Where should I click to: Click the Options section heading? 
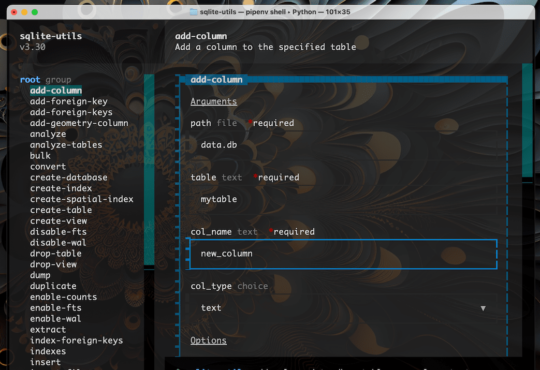pyautogui.click(x=208, y=341)
